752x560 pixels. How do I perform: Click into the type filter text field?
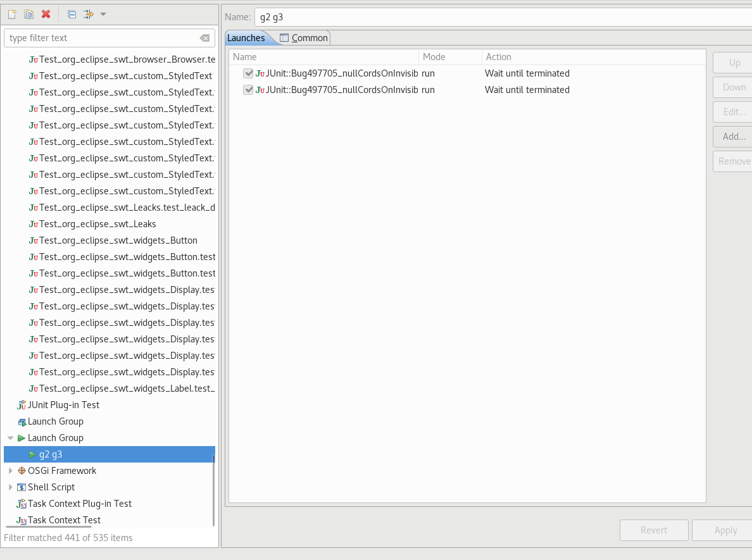(x=101, y=38)
